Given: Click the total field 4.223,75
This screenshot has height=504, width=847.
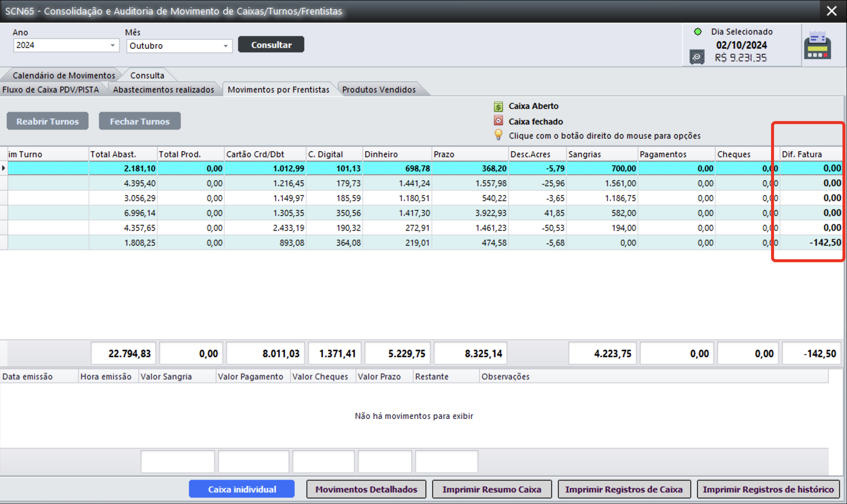Looking at the screenshot, I should point(603,353).
